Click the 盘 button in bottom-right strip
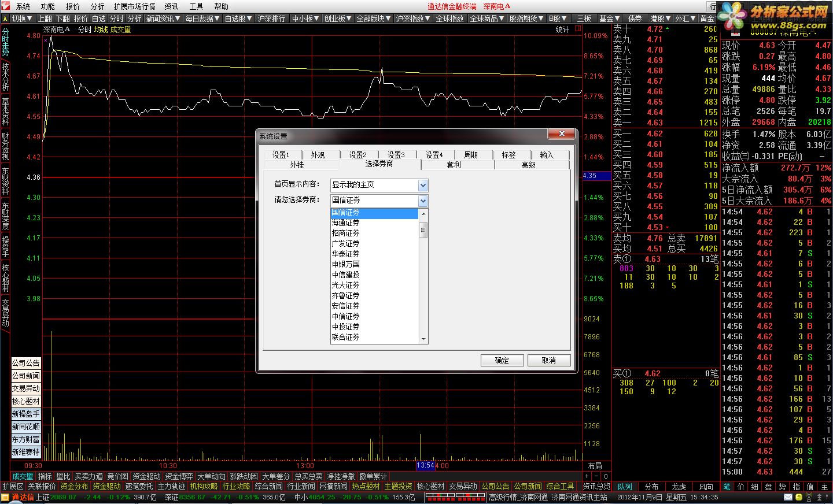Image resolution: width=833 pixels, height=504 pixels. (769, 487)
